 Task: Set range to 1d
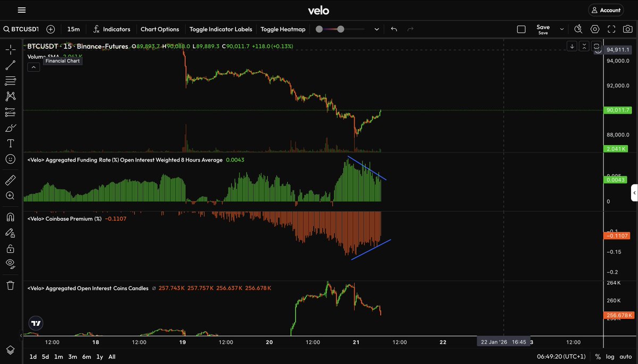(33, 357)
